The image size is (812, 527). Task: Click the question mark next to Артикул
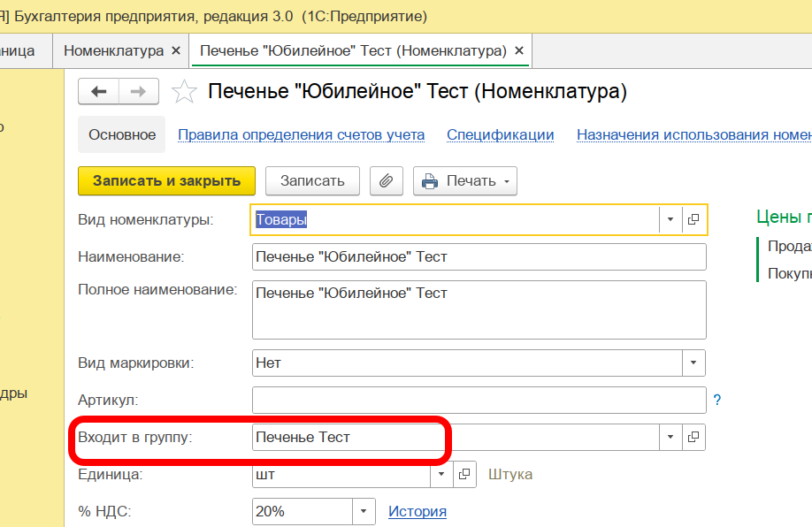click(717, 401)
